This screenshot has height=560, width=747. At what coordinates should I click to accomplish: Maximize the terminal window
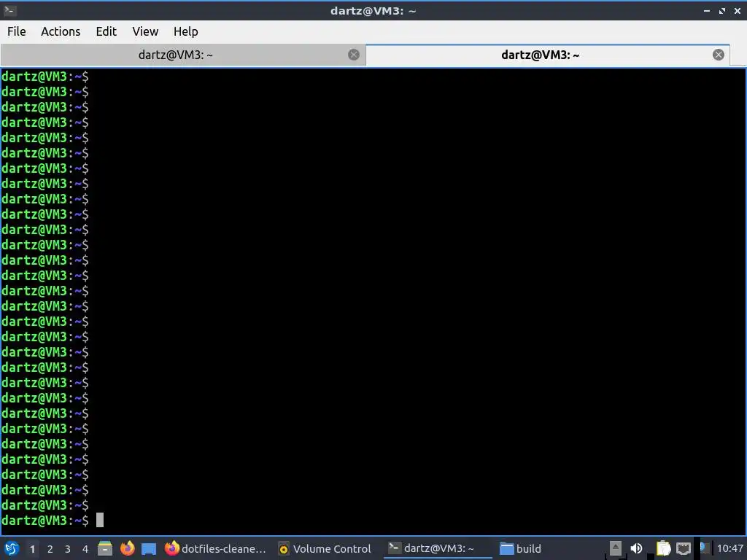point(722,10)
